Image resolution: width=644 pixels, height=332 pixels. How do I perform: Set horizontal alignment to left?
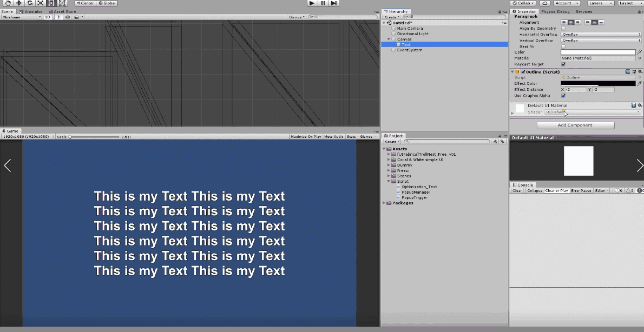pyautogui.click(x=564, y=23)
